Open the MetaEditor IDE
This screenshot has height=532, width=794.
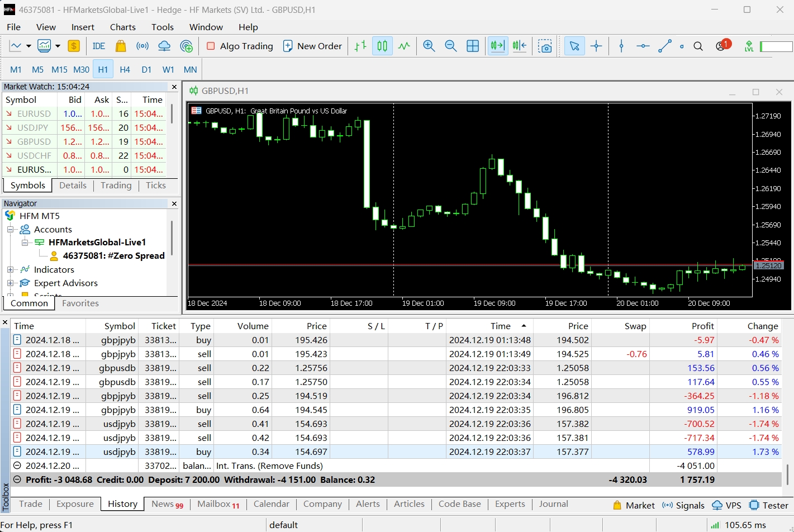click(99, 46)
